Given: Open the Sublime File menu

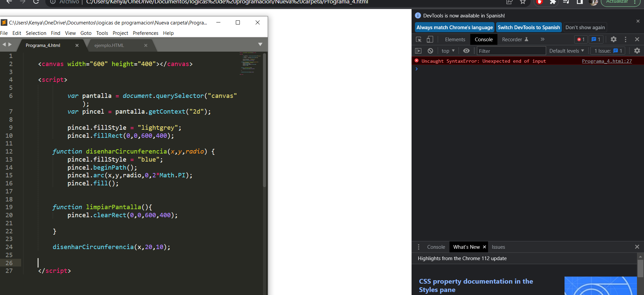Looking at the screenshot, I should [x=4, y=33].
